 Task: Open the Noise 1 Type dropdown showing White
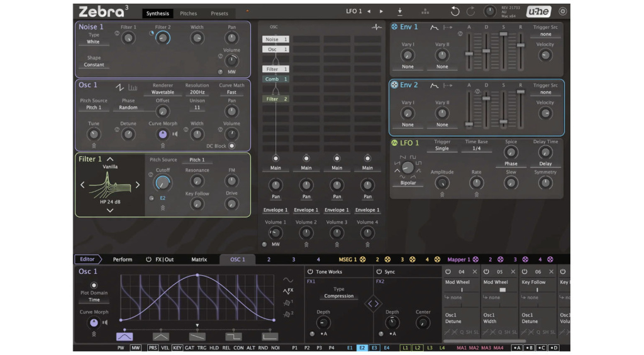click(94, 42)
